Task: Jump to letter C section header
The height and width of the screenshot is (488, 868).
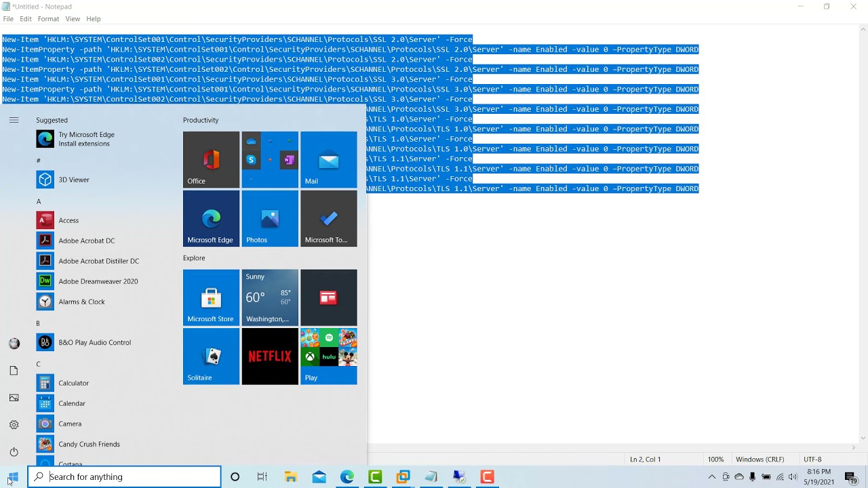Action: 38,364
